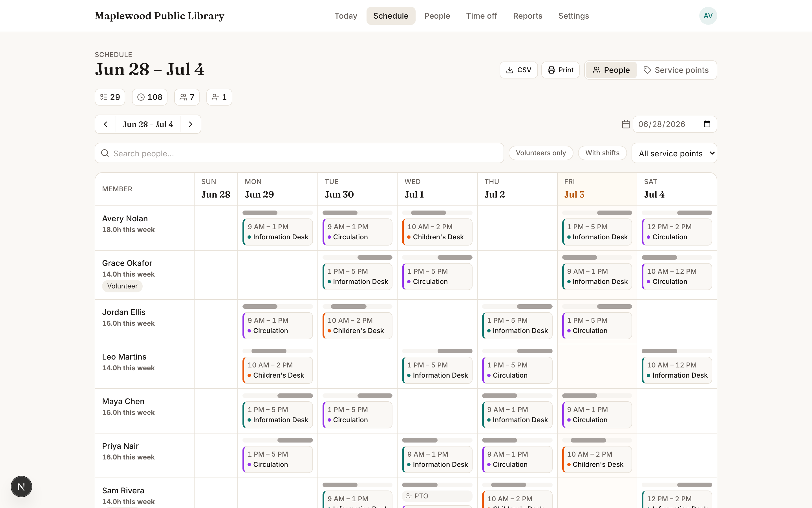
Task: Switch to People view
Action: 611,70
